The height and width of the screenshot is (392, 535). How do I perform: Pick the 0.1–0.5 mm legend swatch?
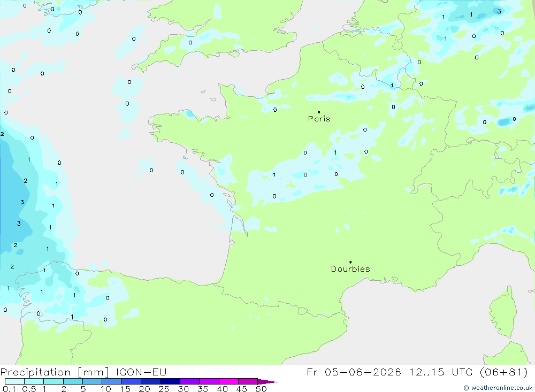point(14,381)
